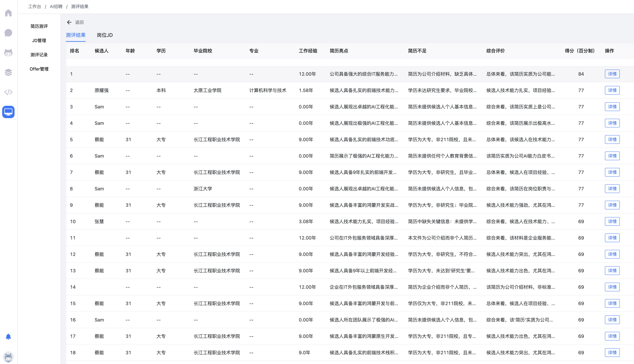The width and height of the screenshot is (634, 364).
Task: Open 详情 for 原耀强 row
Action: click(612, 90)
